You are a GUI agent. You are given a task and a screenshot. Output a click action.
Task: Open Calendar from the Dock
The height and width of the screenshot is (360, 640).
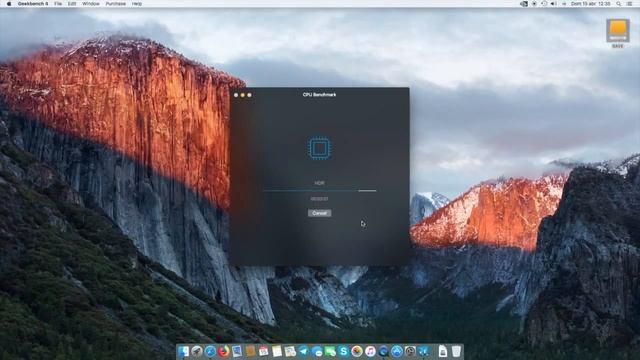264,351
